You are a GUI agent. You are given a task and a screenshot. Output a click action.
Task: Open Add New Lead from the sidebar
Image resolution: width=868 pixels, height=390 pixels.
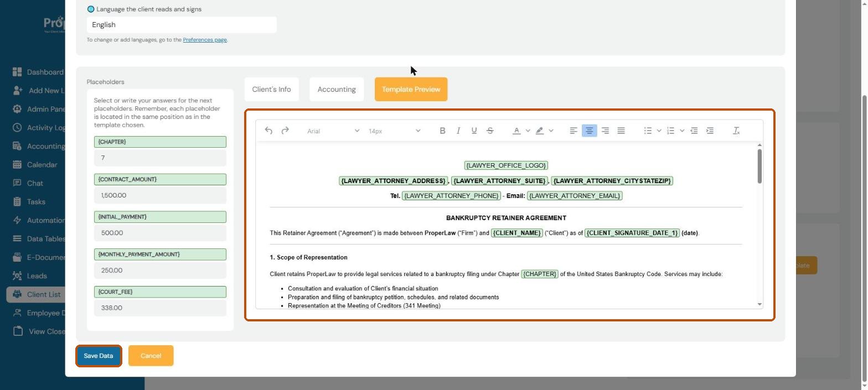pos(39,90)
